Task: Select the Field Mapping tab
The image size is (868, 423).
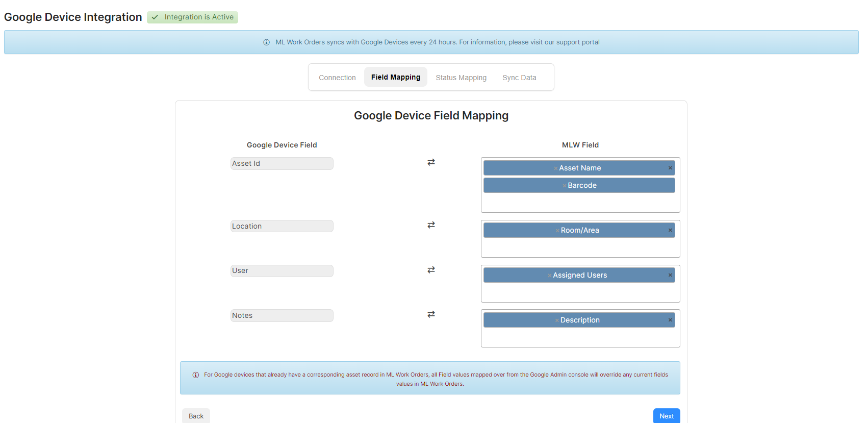Action: 396,77
